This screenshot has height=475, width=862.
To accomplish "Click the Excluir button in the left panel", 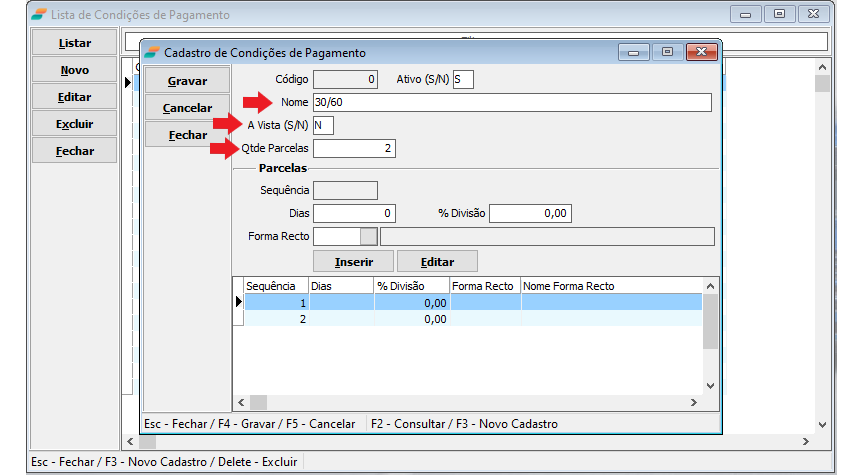I will [x=75, y=124].
